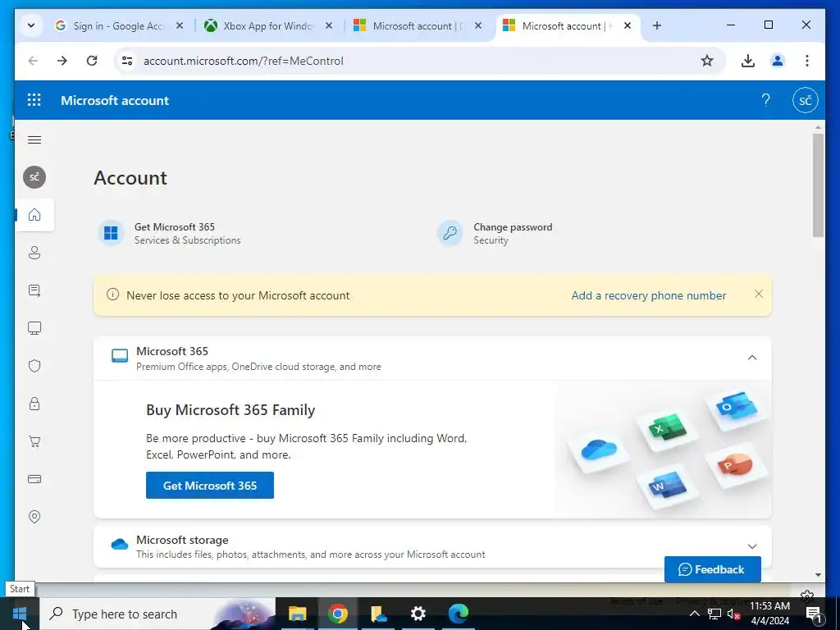Click the Microsoft account header title
Image resolution: width=840 pixels, height=630 pixels.
115,100
